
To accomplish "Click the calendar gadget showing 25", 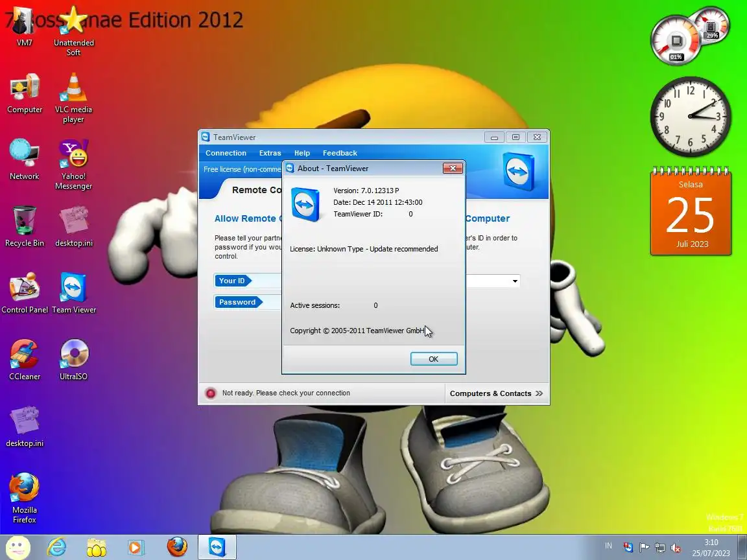I will click(691, 212).
